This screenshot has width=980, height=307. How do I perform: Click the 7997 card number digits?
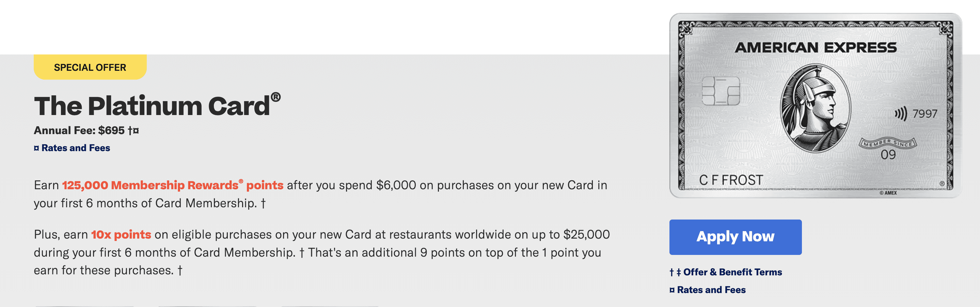point(925,114)
